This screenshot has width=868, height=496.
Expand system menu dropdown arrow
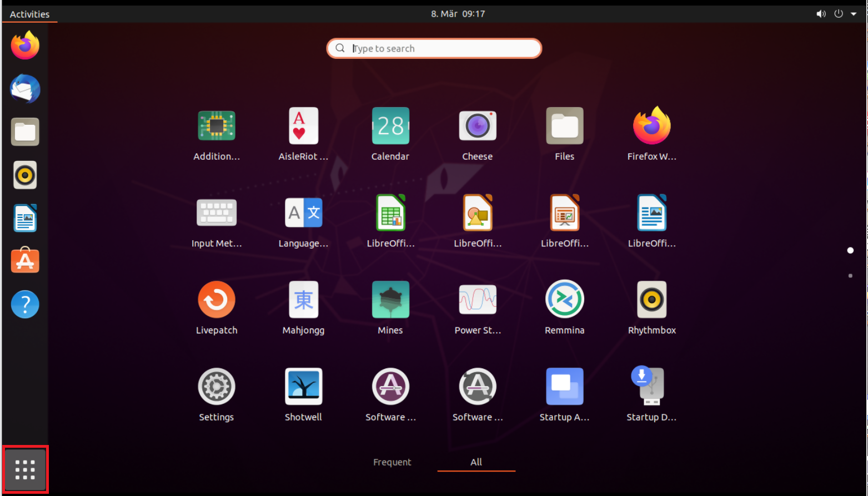[x=854, y=14]
